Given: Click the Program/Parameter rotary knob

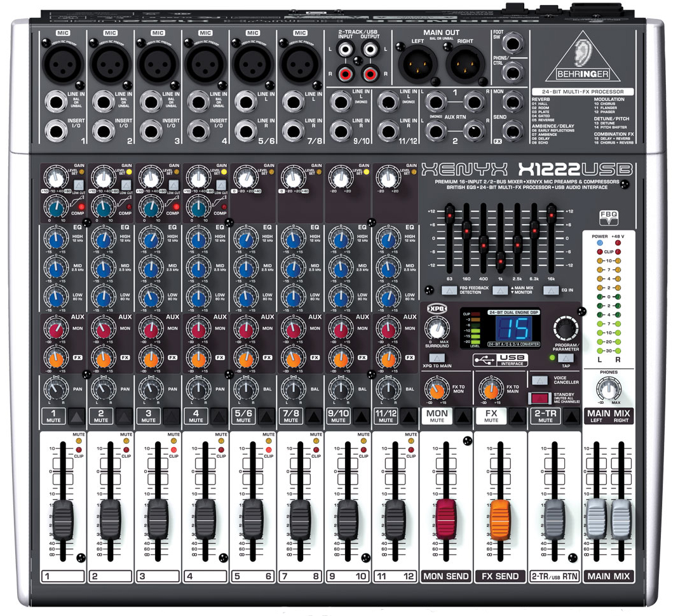Looking at the screenshot, I should [566, 330].
